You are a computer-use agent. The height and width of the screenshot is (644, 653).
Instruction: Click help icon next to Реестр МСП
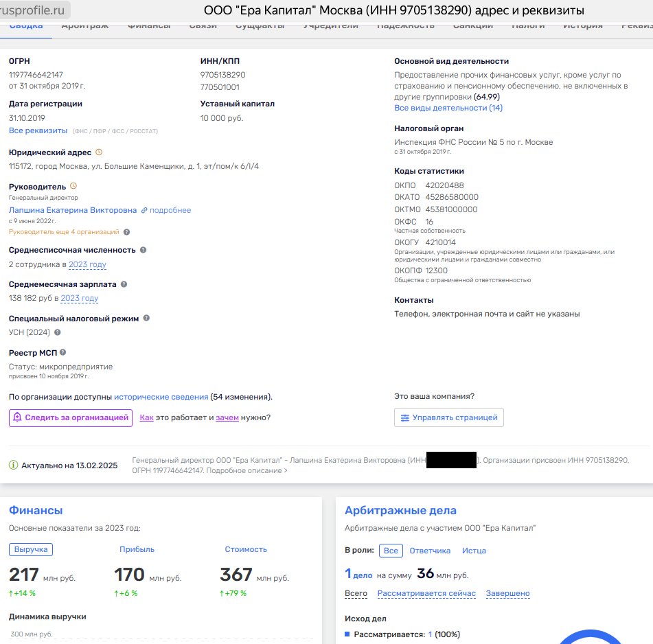[63, 352]
